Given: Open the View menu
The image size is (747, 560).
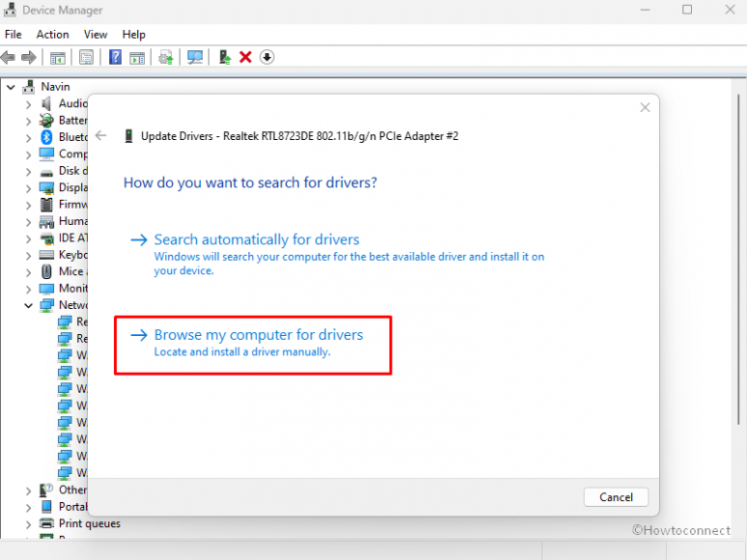Looking at the screenshot, I should (x=96, y=35).
